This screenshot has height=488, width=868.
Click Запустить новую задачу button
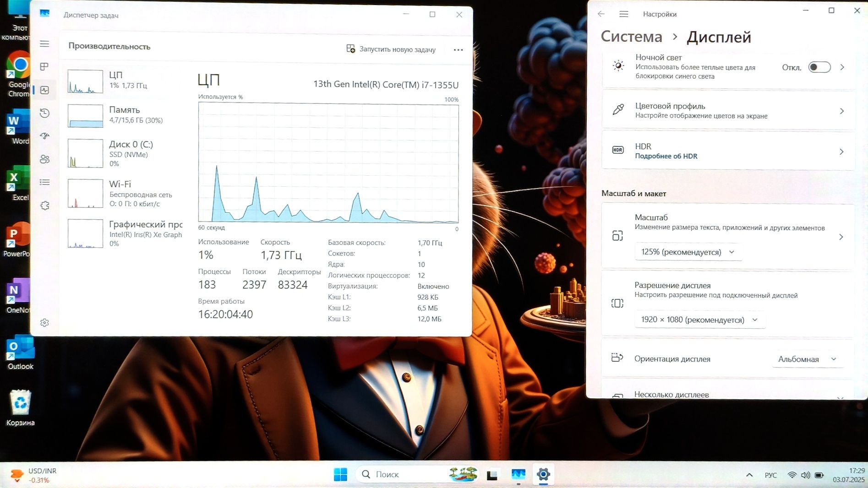391,49
